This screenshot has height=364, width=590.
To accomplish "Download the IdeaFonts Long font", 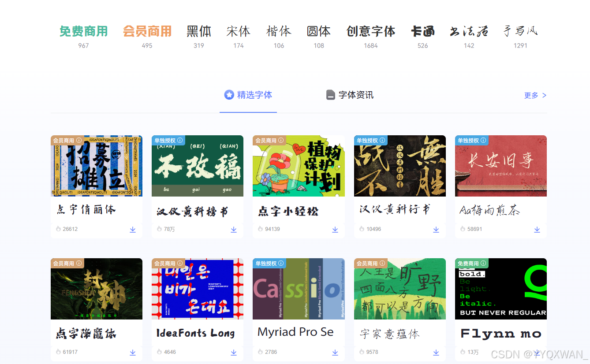I will pos(234,353).
